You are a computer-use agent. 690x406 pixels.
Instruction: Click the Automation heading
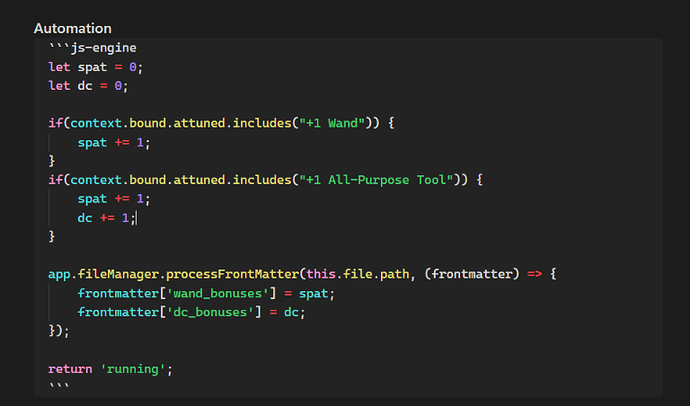pyautogui.click(x=73, y=28)
